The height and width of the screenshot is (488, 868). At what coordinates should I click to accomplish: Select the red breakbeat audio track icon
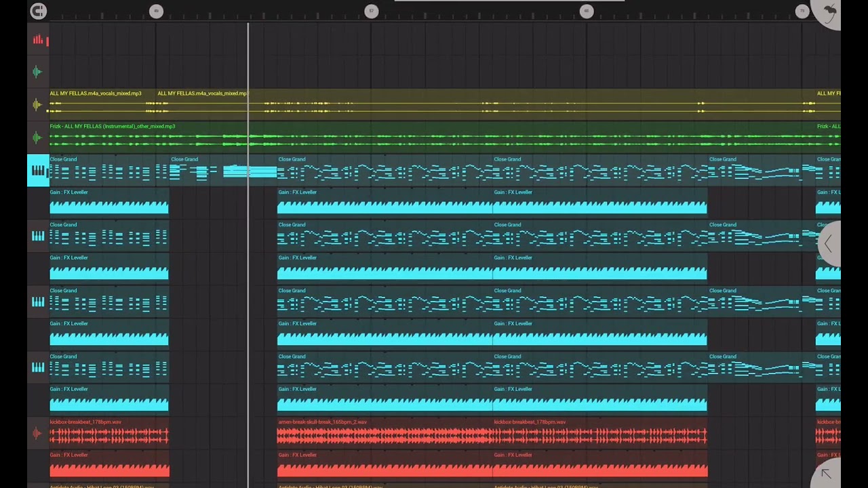click(x=37, y=433)
